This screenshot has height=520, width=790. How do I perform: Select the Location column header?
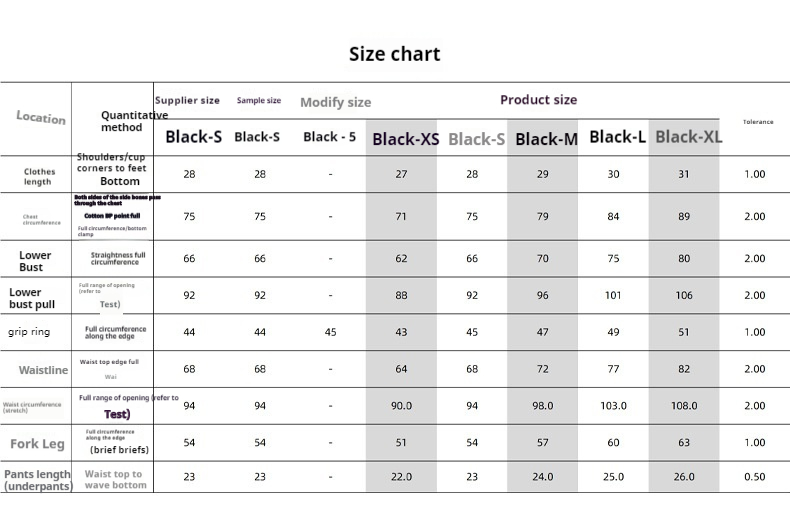click(41, 117)
